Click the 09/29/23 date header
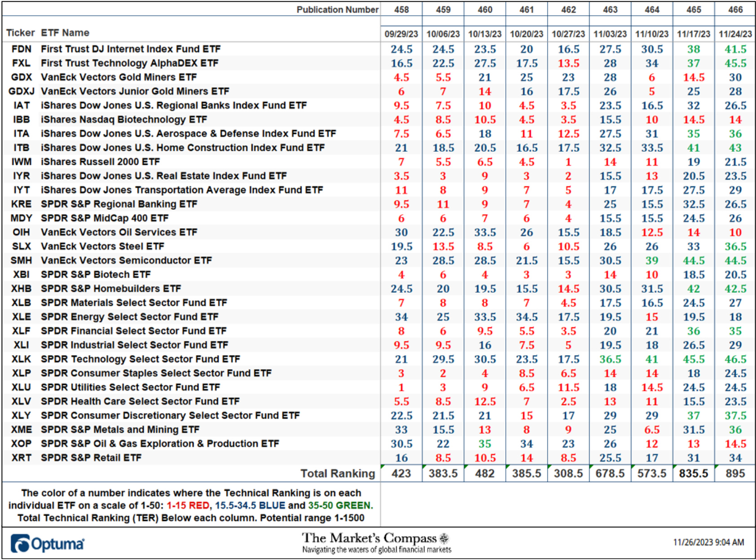756x560 pixels. (x=401, y=34)
